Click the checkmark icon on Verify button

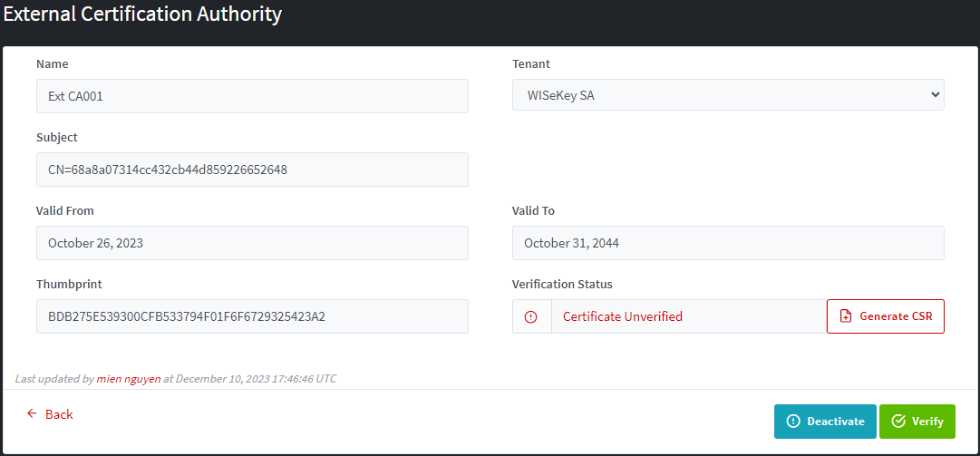898,421
